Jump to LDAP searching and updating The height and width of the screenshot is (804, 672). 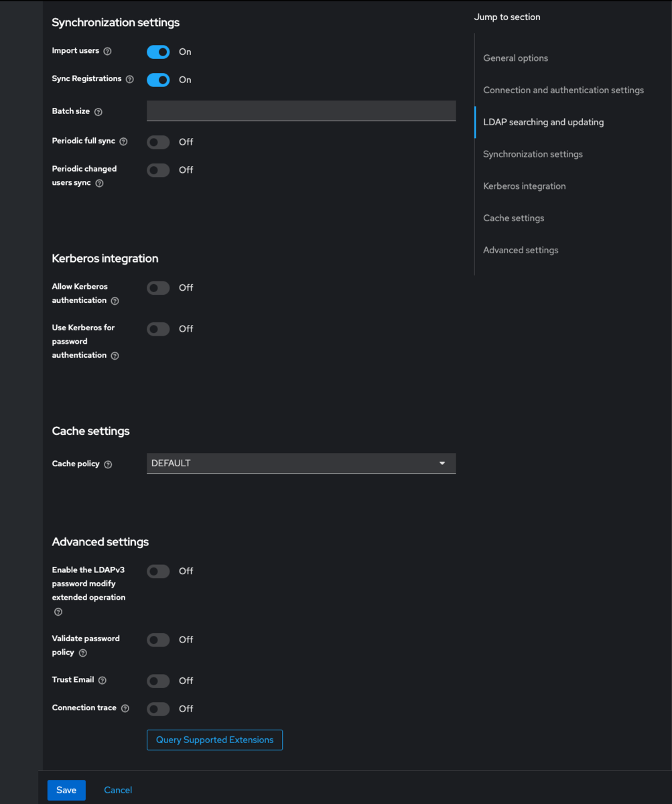click(x=543, y=122)
